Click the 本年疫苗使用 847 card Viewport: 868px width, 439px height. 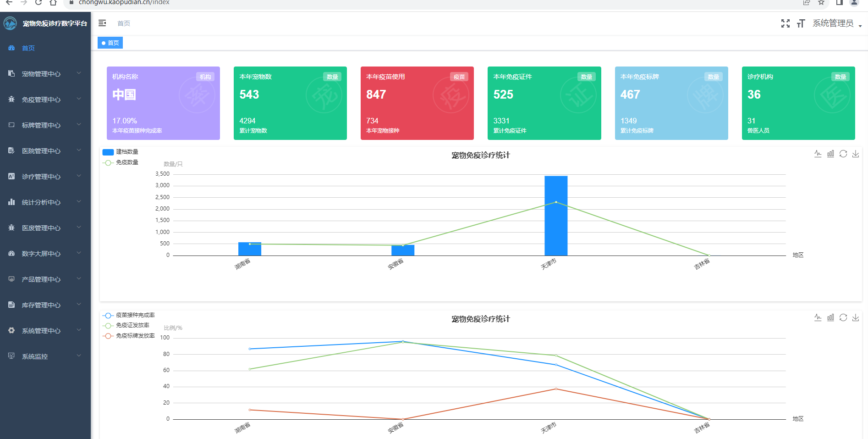click(417, 103)
